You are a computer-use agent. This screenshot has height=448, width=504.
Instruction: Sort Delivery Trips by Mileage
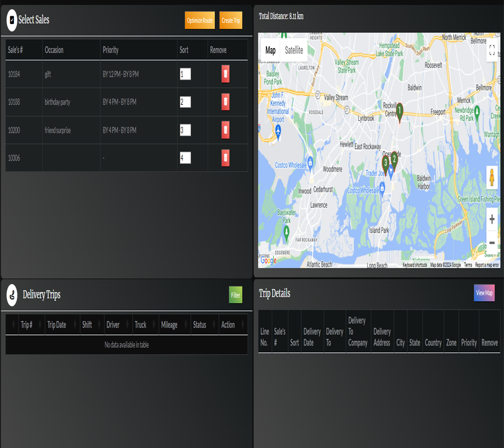click(175, 325)
